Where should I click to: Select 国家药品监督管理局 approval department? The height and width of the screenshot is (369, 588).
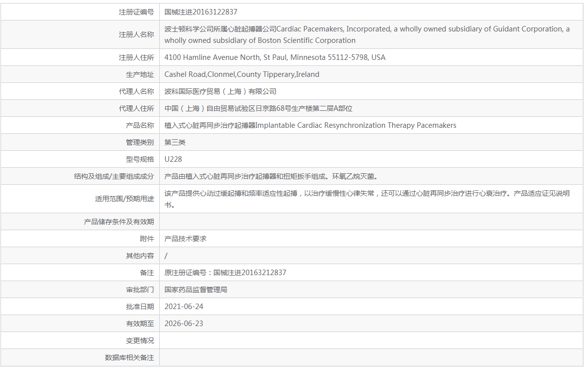coord(196,290)
